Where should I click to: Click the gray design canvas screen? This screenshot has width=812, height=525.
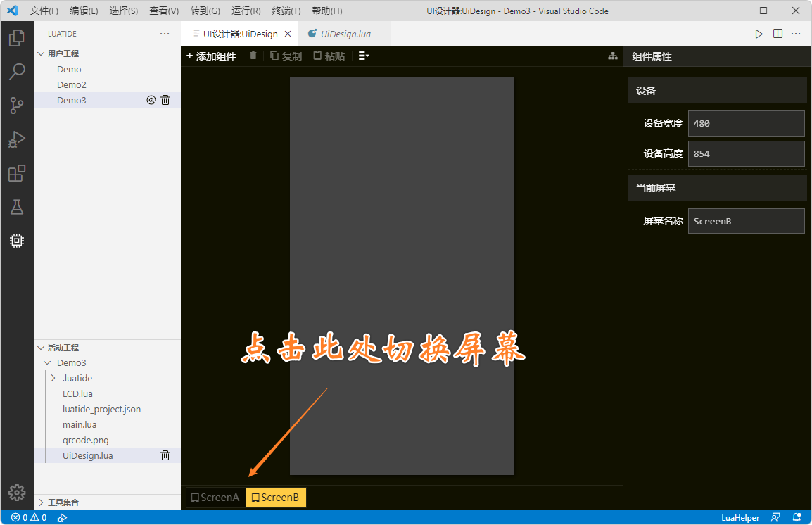pyautogui.click(x=401, y=275)
